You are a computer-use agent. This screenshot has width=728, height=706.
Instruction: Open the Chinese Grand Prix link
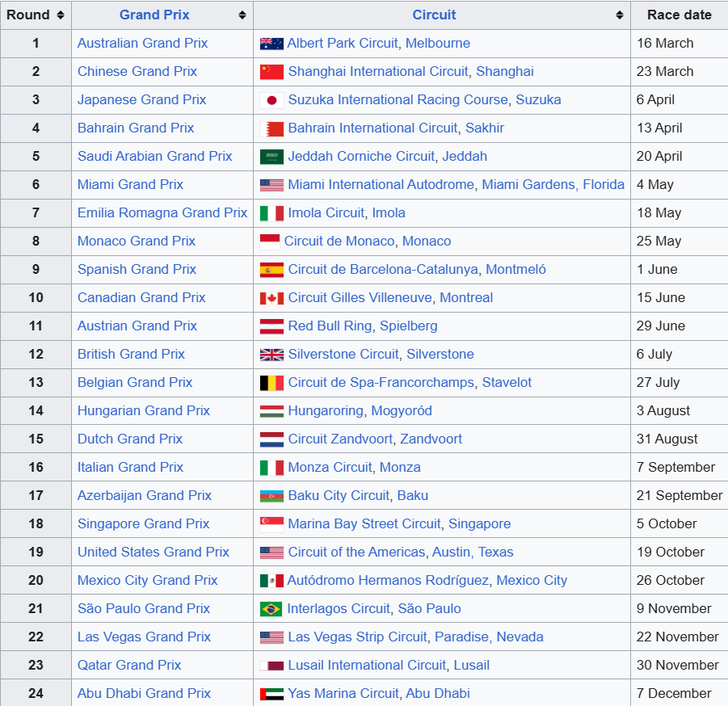coord(137,71)
